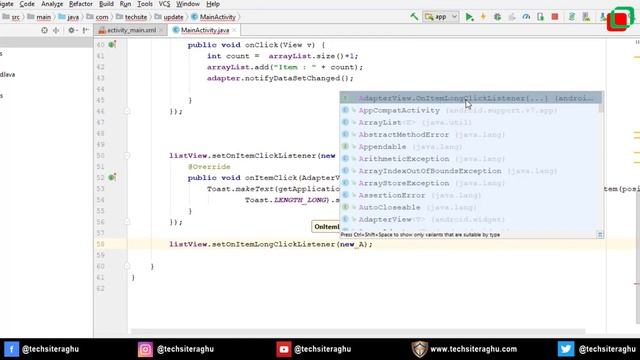
Task: Open the Tools menu
Action: click(x=145, y=4)
